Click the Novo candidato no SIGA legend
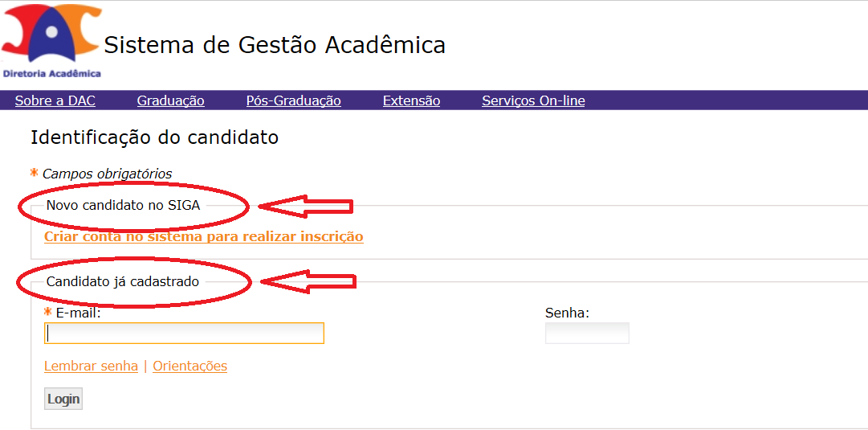The width and height of the screenshot is (868, 430). click(x=123, y=206)
